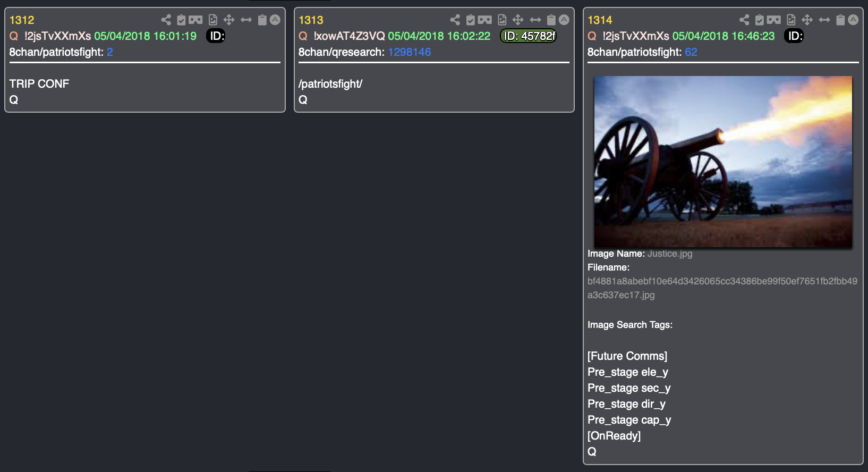
Task: Click timestamp 05/04/2018 16:01:19
Action: [146, 36]
